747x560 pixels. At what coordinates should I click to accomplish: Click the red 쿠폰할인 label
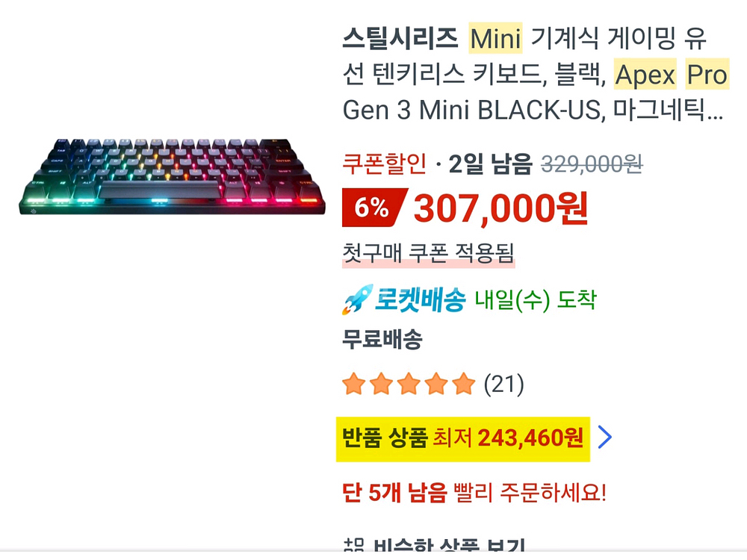384,164
